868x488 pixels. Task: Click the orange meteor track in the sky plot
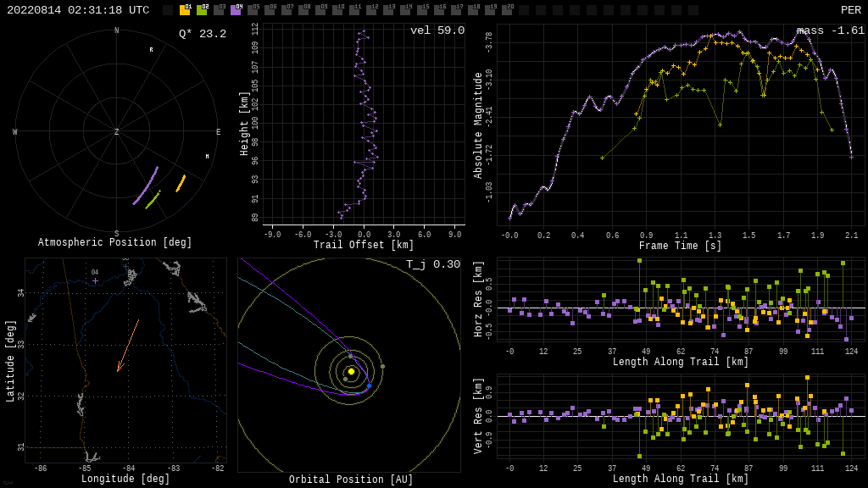(181, 184)
